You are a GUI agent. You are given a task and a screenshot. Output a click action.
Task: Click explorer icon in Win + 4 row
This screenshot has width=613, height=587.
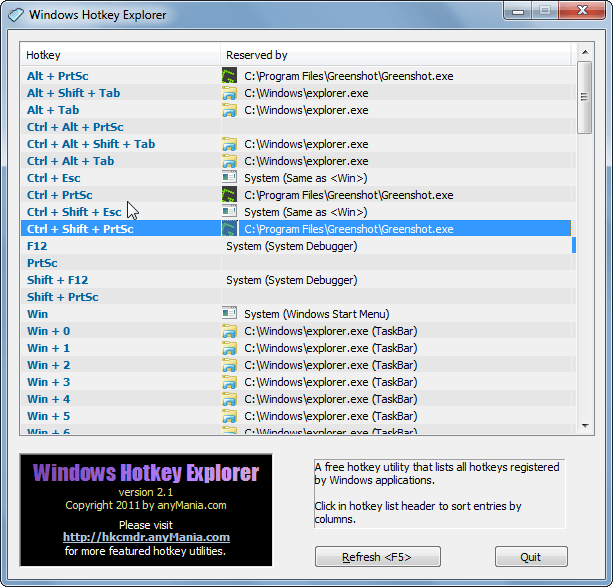point(229,399)
